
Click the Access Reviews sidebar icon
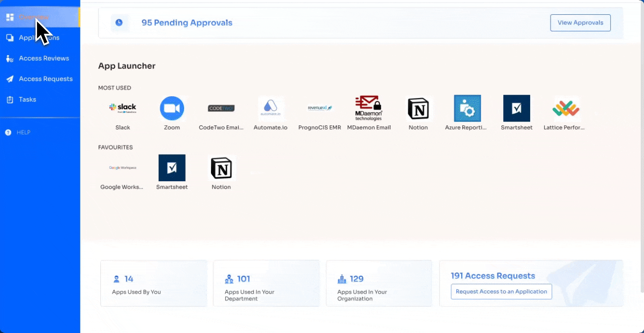click(10, 58)
